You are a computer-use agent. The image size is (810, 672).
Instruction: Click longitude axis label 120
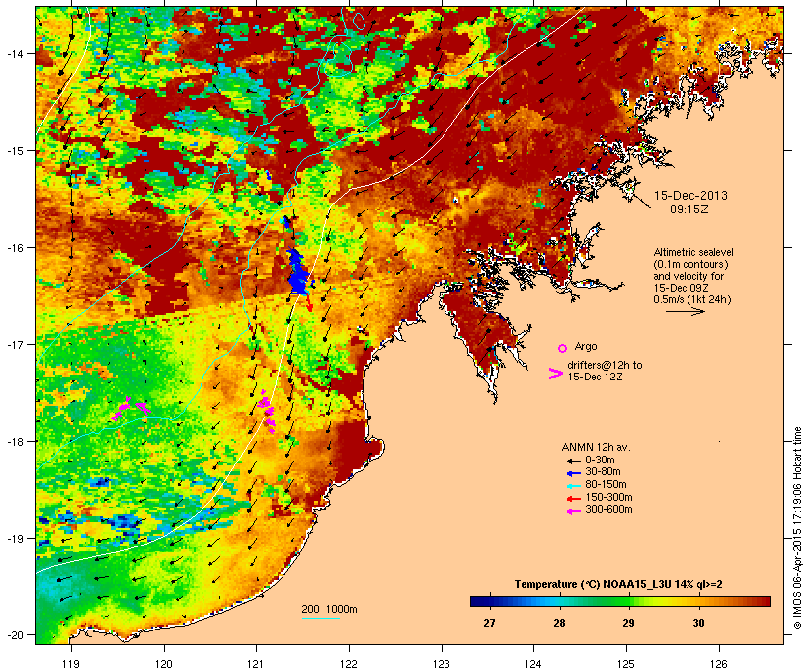164,664
